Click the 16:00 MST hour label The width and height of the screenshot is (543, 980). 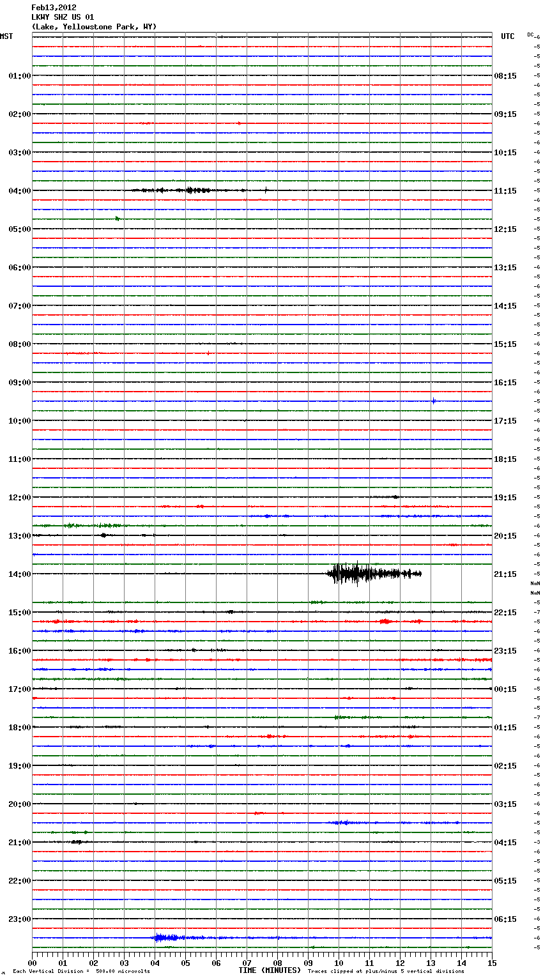20,651
